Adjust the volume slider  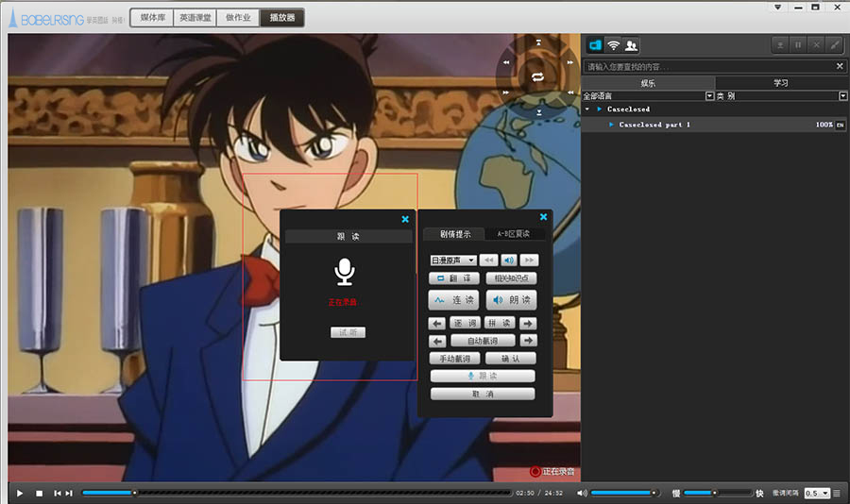click(x=625, y=493)
